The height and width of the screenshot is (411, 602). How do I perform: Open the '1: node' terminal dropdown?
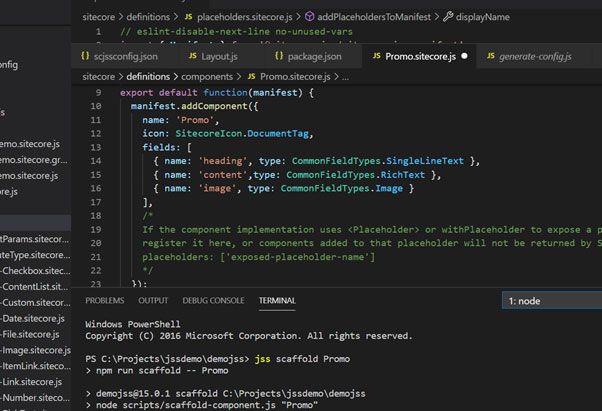pos(552,301)
